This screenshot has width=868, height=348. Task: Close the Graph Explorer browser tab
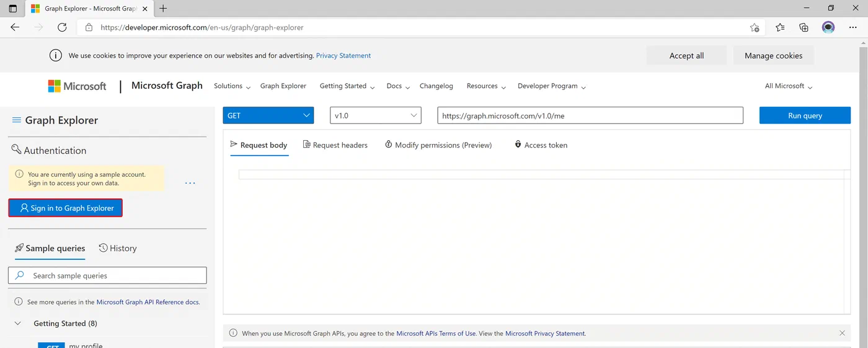click(146, 9)
